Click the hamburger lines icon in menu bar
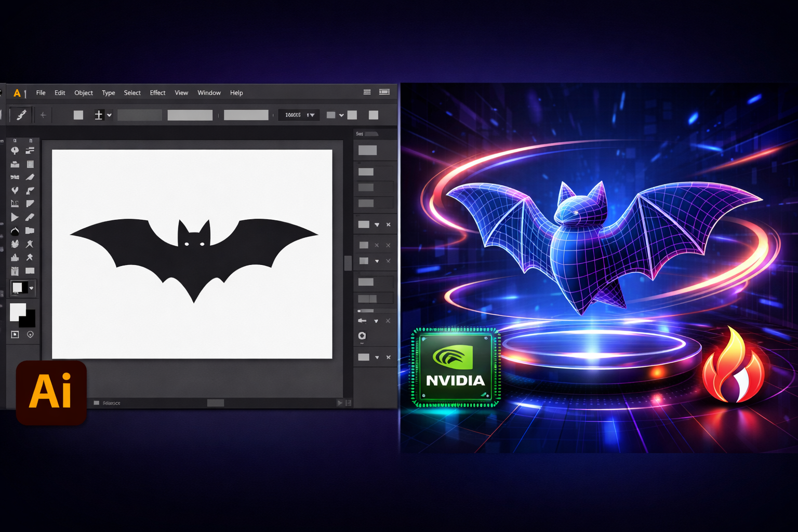 pyautogui.click(x=367, y=92)
